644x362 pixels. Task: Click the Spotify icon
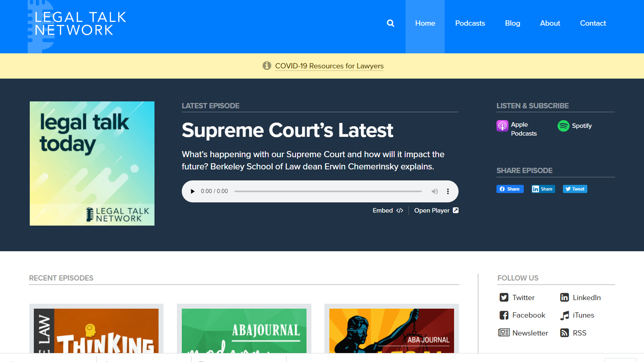pos(563,126)
